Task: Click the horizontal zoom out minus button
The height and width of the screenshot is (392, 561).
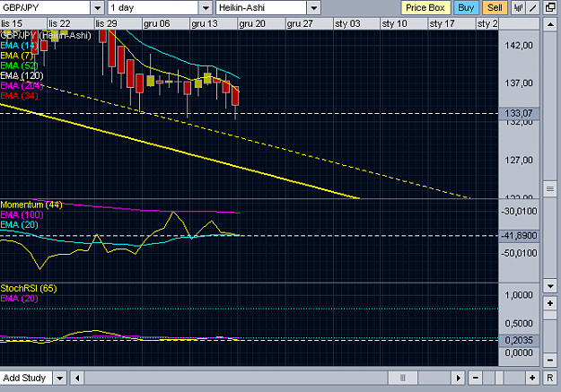Action: (x=475, y=378)
